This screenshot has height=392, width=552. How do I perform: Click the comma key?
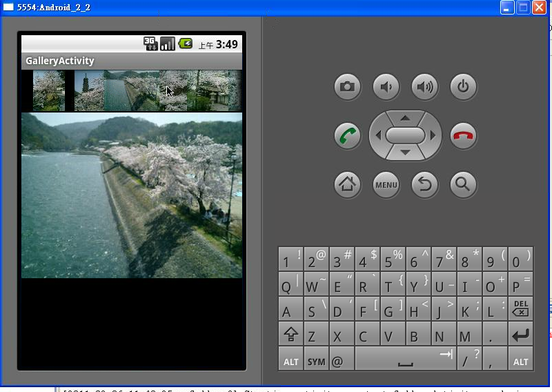pyautogui.click(x=495, y=359)
